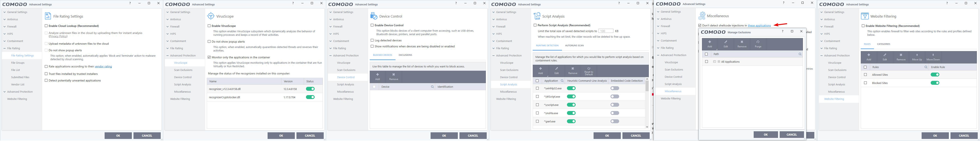Expand File Rating in the Website Filtering window sidebar
The height and width of the screenshot is (141, 980).
click(822, 48)
